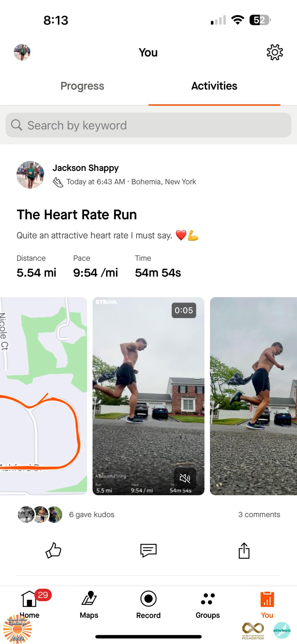Open settings via the gear icon
This screenshot has width=297, height=644.
pyautogui.click(x=275, y=52)
